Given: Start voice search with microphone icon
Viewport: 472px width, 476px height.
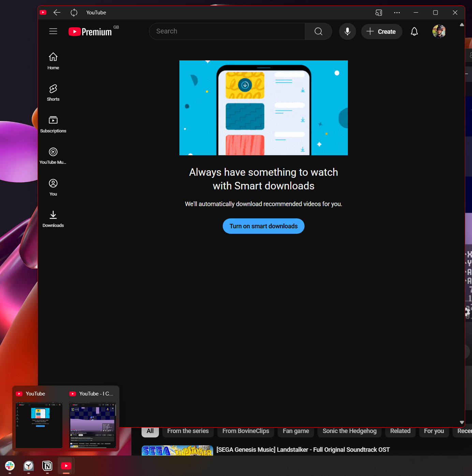Looking at the screenshot, I should [347, 31].
